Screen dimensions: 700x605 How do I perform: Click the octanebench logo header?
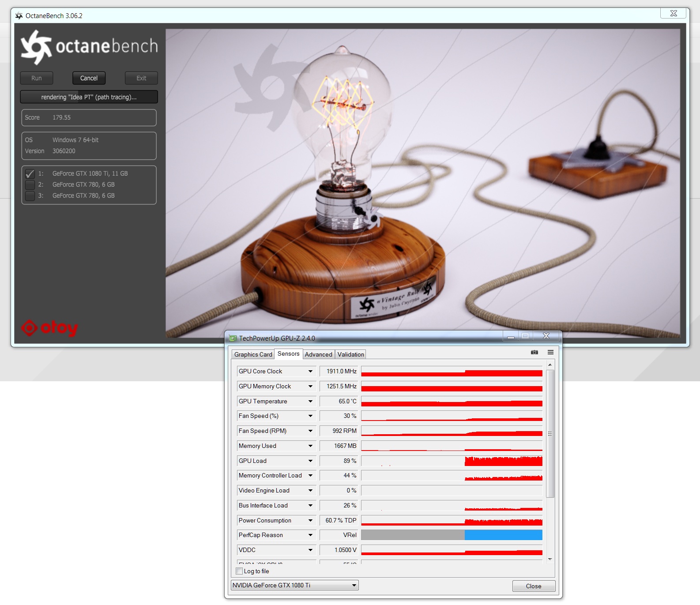click(89, 47)
